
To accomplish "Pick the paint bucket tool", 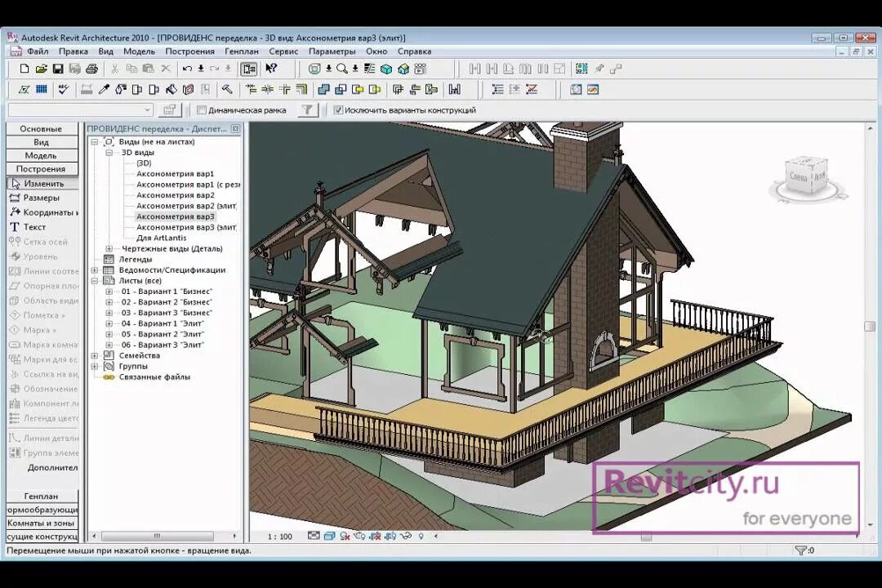I will (171, 90).
